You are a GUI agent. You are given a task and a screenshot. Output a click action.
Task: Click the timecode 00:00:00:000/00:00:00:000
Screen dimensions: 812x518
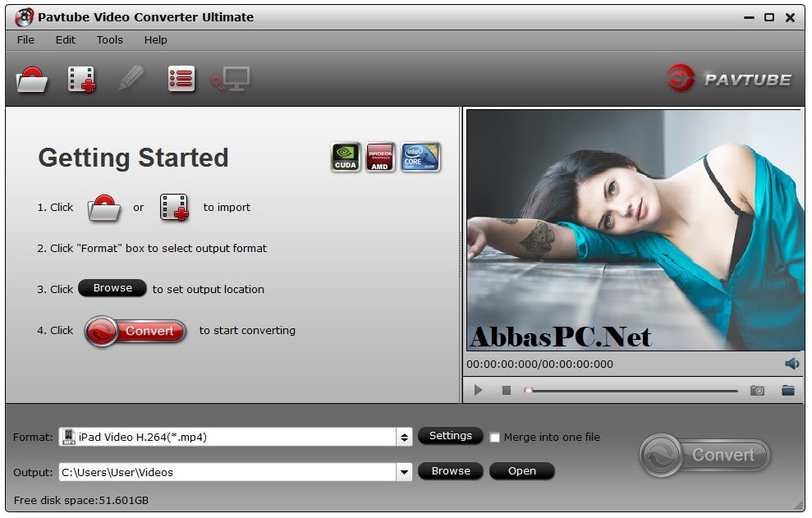click(539, 364)
